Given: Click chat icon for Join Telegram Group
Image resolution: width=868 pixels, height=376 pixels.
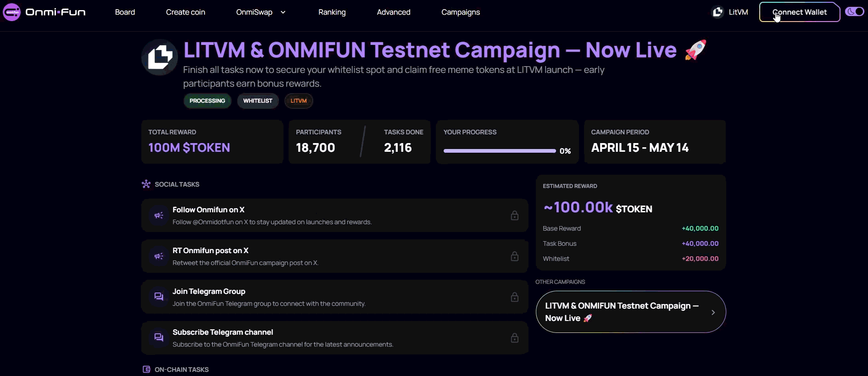Looking at the screenshot, I should (159, 297).
